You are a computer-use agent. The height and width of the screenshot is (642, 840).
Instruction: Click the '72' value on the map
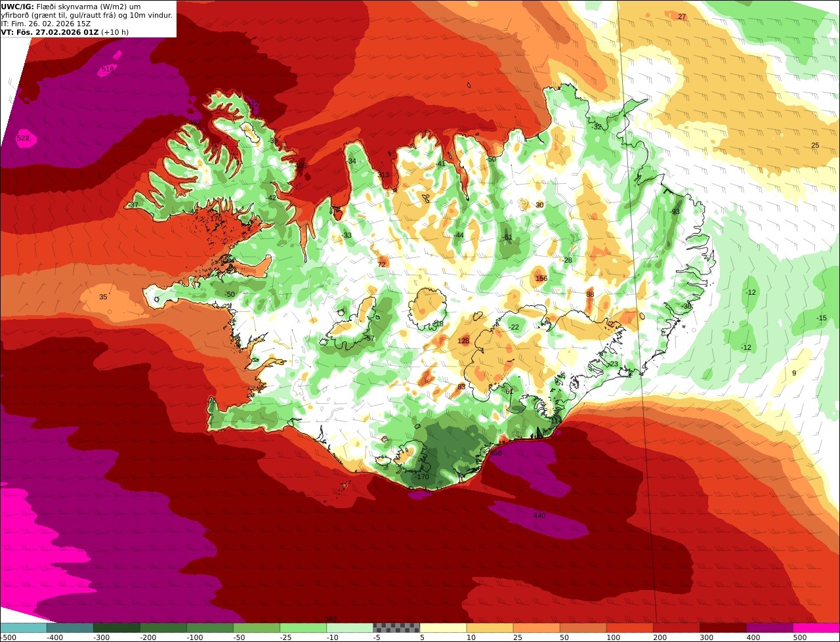(x=381, y=265)
